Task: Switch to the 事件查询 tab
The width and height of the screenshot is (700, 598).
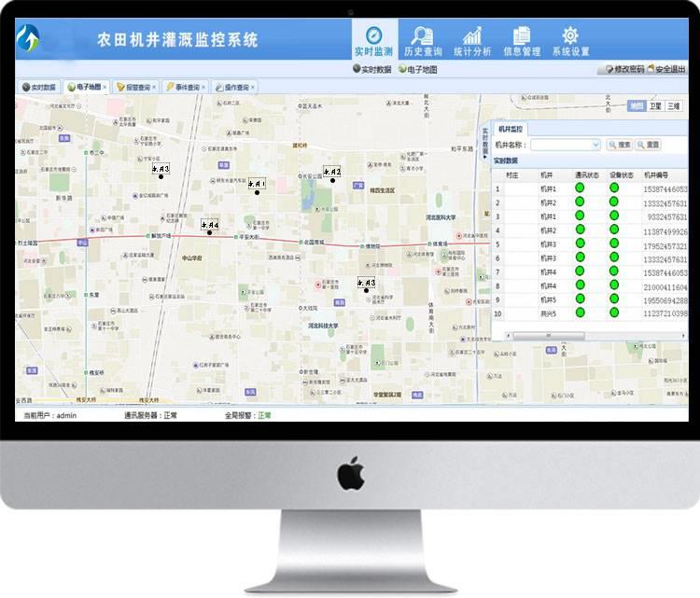Action: click(x=183, y=87)
